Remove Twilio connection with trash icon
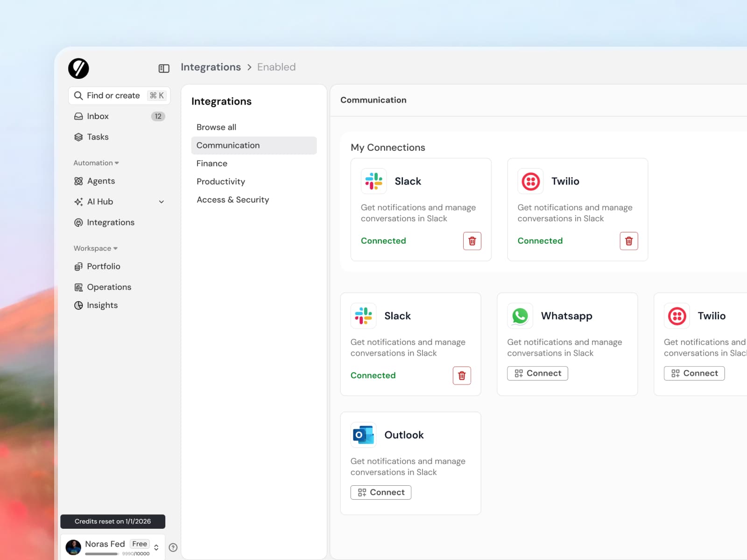 628,241
